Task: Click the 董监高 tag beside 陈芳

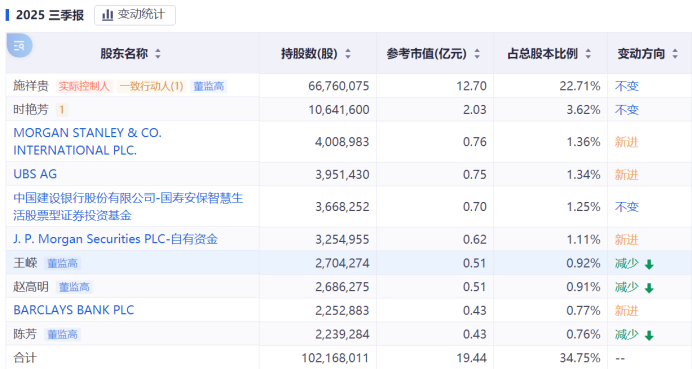Action: [x=62, y=335]
